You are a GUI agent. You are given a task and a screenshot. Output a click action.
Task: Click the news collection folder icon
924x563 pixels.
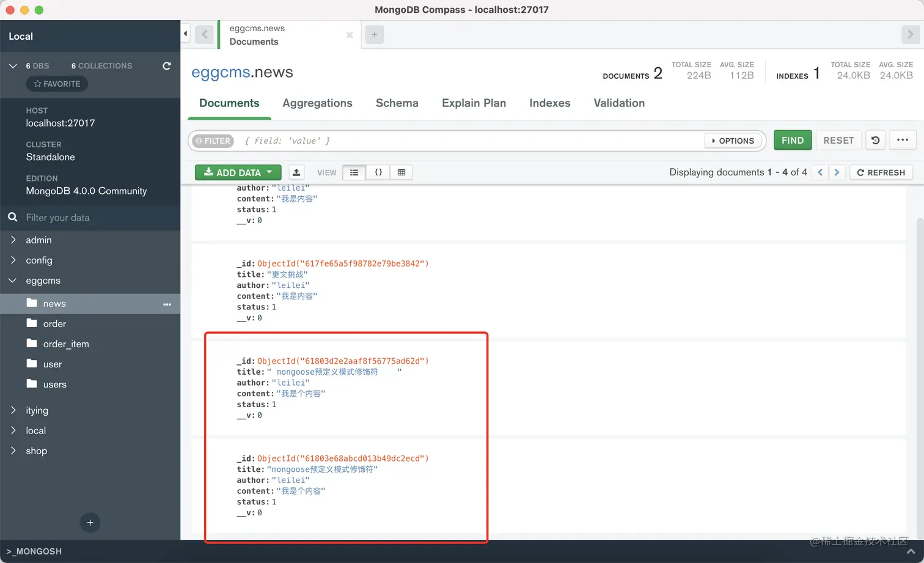tap(32, 303)
